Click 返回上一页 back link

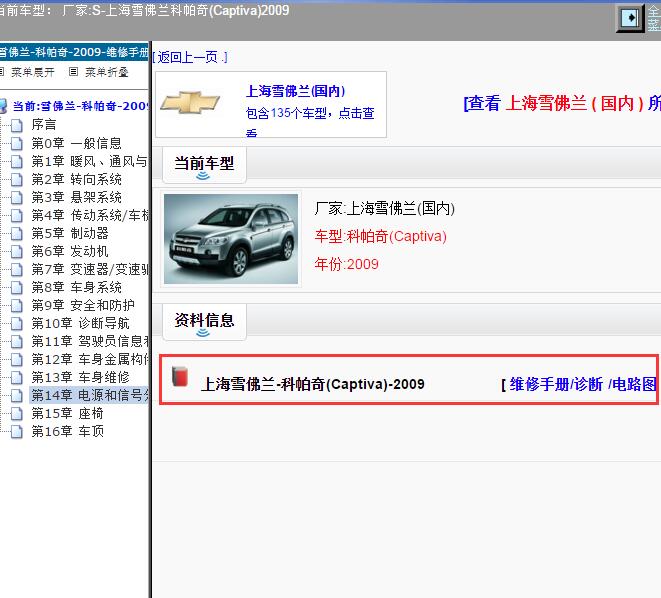pos(190,57)
